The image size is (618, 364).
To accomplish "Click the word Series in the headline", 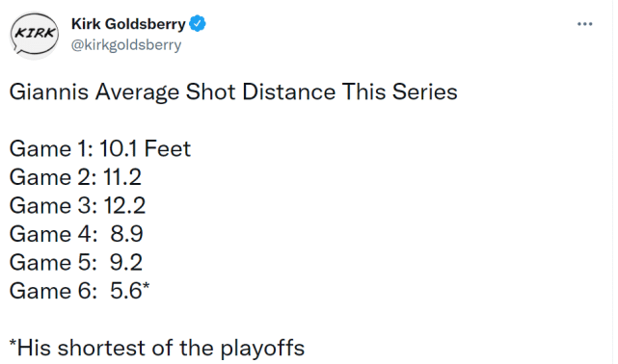I will coord(425,92).
